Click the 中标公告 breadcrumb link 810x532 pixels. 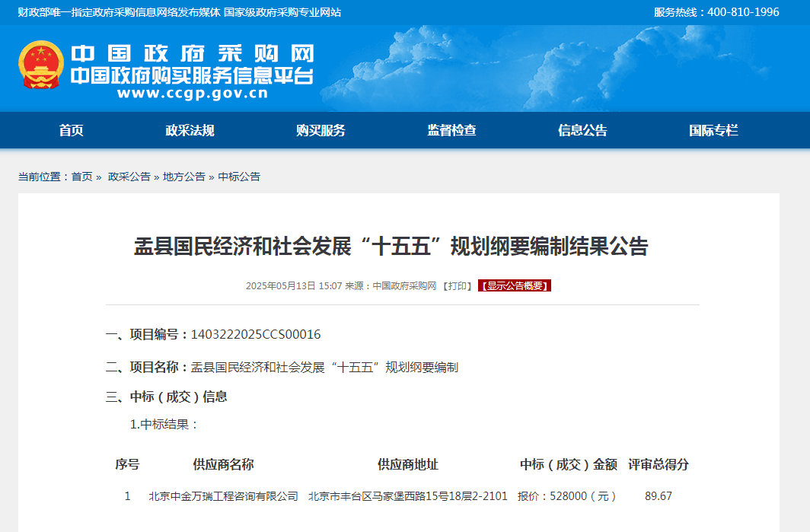tap(239, 177)
